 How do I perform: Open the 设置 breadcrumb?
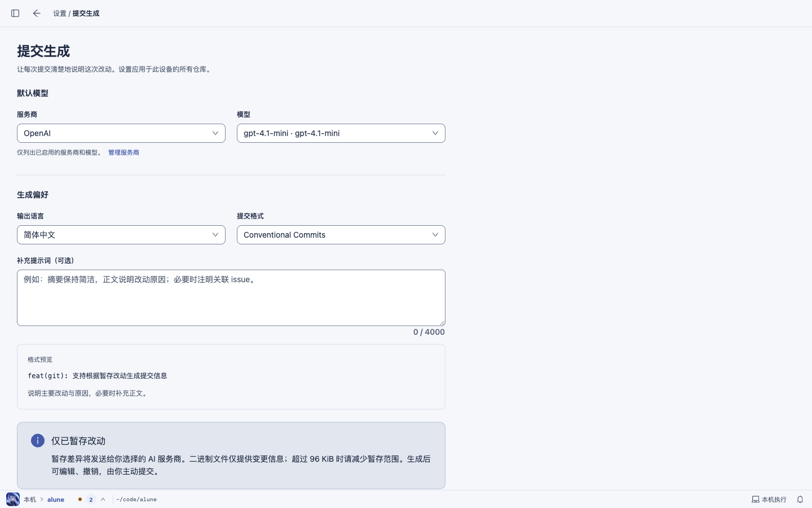tap(60, 14)
